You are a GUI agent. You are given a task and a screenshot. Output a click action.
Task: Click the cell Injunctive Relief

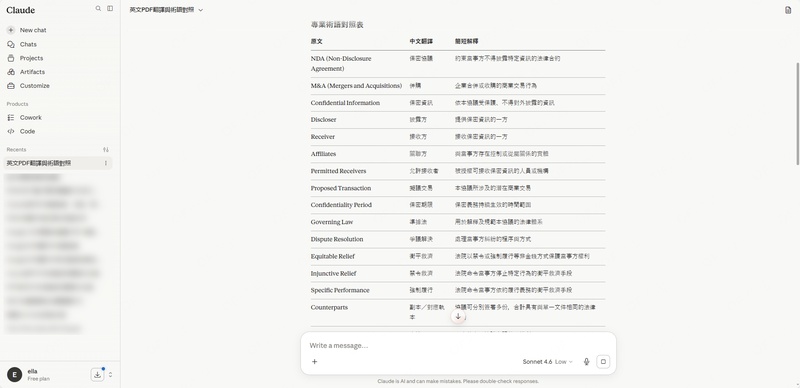(334, 273)
